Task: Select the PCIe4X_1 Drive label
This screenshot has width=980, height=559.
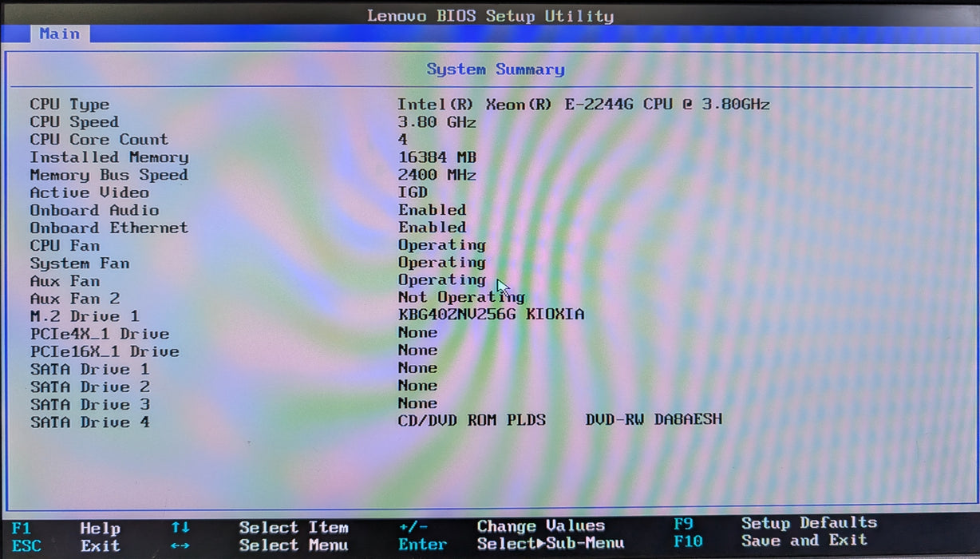Action: pos(100,334)
